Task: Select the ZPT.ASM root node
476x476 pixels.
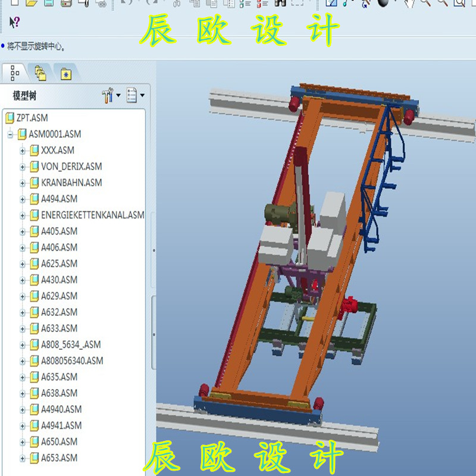Action: pos(30,118)
